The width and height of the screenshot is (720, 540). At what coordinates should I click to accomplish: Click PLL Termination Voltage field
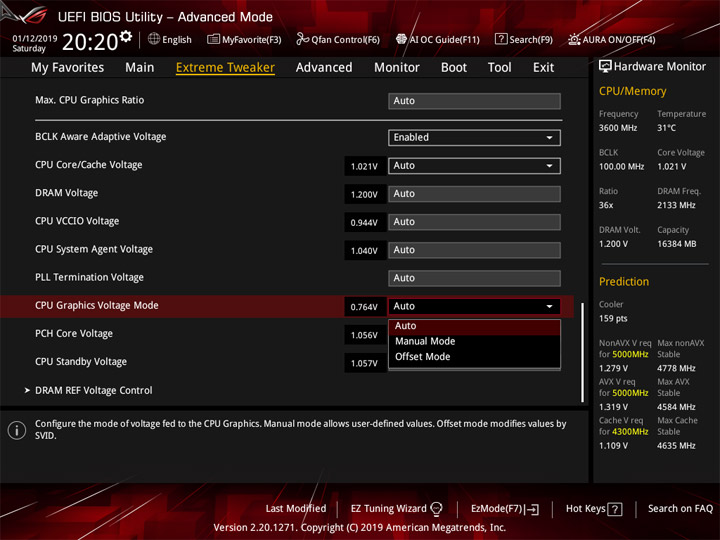tap(474, 278)
